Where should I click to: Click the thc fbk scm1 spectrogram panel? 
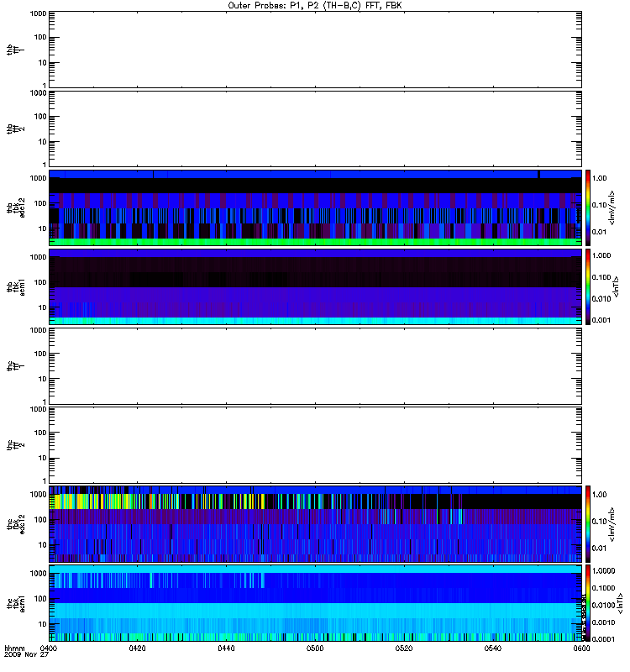point(315,603)
